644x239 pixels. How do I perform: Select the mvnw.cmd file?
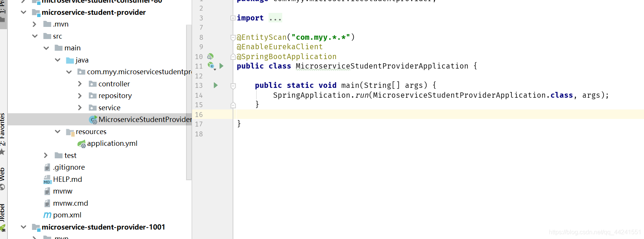click(x=70, y=203)
